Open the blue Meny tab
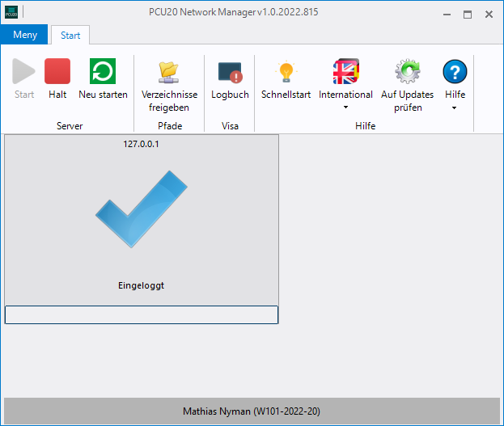 [24, 35]
